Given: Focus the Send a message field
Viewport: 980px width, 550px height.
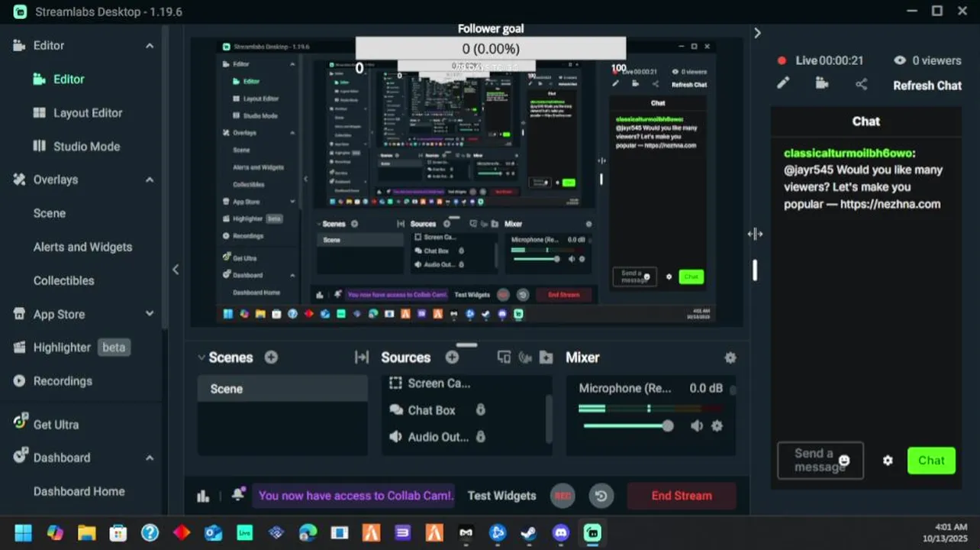Looking at the screenshot, I should tap(820, 461).
